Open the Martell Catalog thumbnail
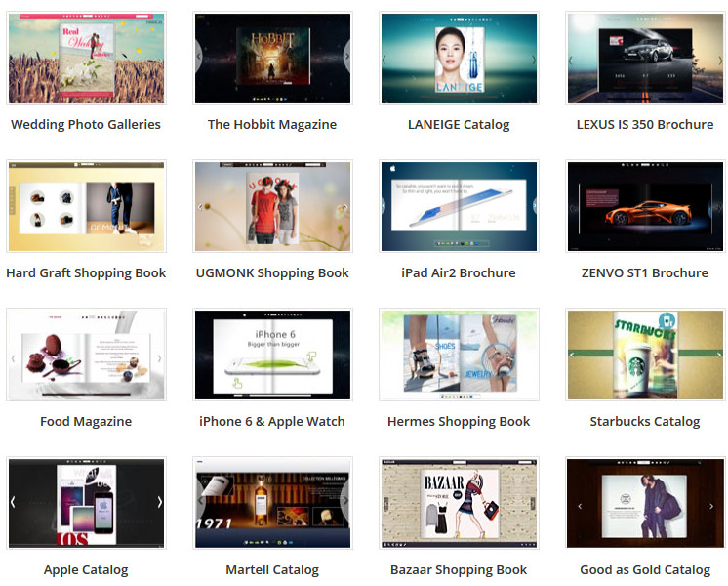This screenshot has width=728, height=586. pos(272,503)
